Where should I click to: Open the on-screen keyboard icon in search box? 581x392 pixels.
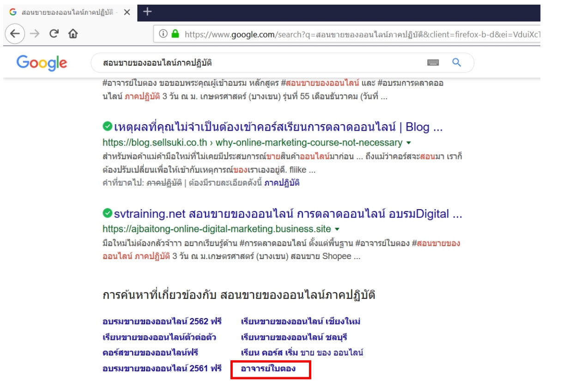point(433,62)
